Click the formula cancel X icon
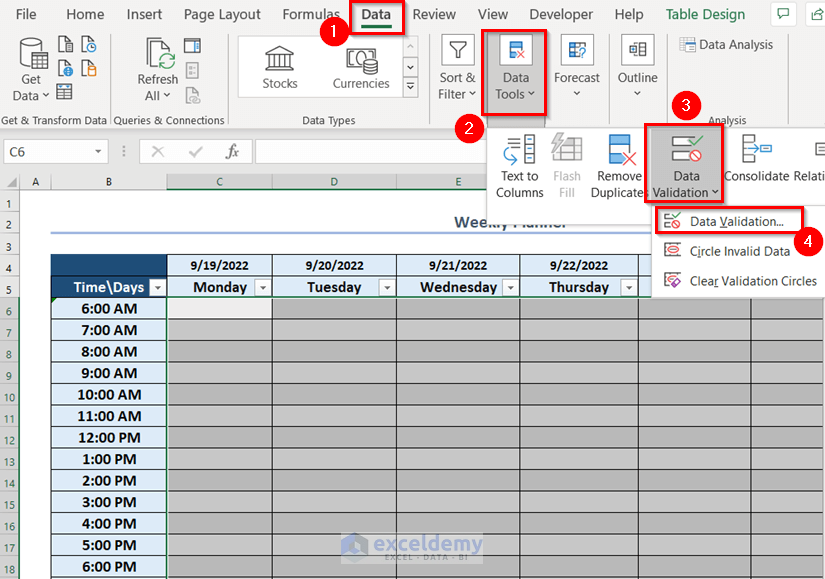Image resolution: width=825 pixels, height=579 pixels. pos(157,152)
